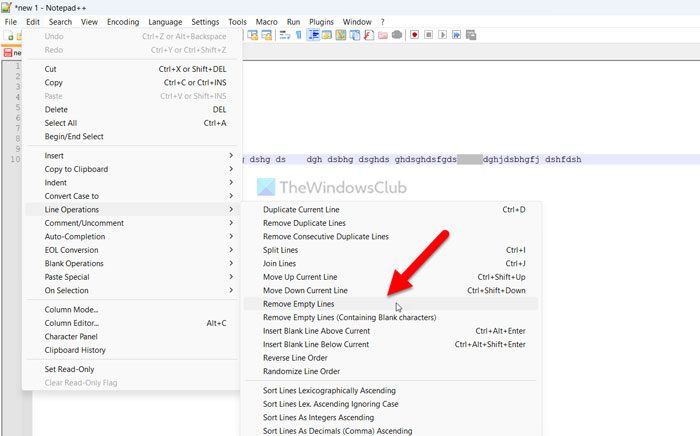Click the New file toolbar icon
The image size is (700, 436).
(x=8, y=35)
